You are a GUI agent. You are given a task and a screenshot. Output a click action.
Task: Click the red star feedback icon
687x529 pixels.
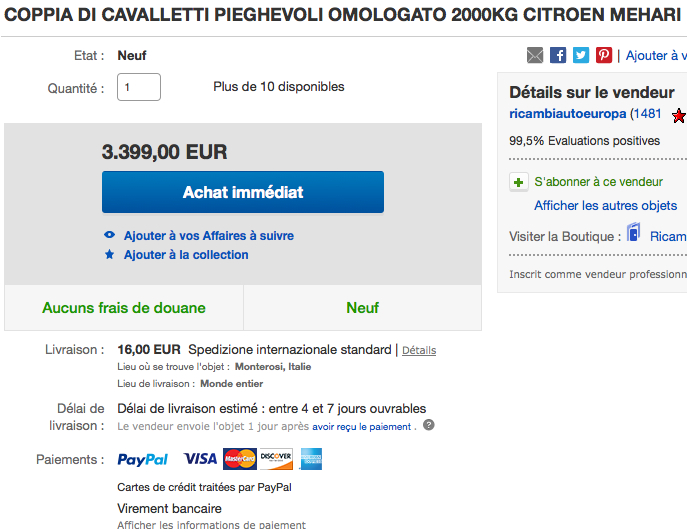[x=679, y=115]
